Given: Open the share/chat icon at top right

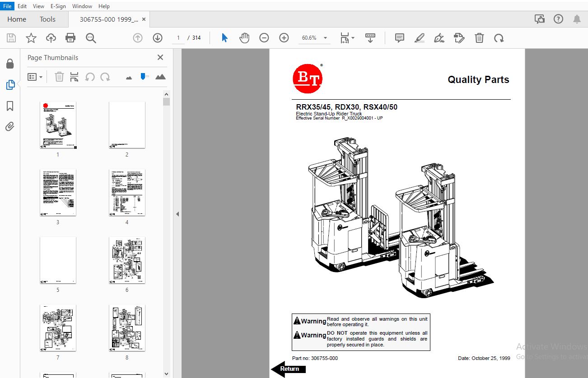Looking at the screenshot, I should click(539, 19).
